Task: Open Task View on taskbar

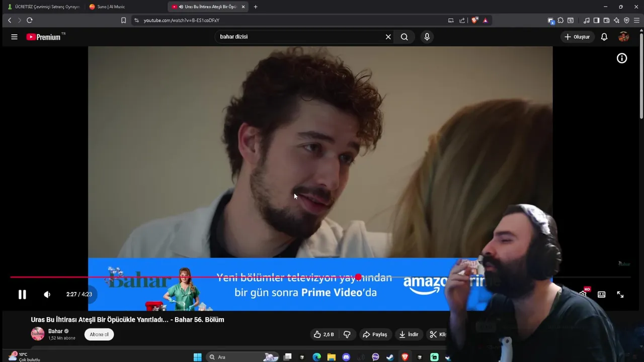Action: pyautogui.click(x=288, y=357)
